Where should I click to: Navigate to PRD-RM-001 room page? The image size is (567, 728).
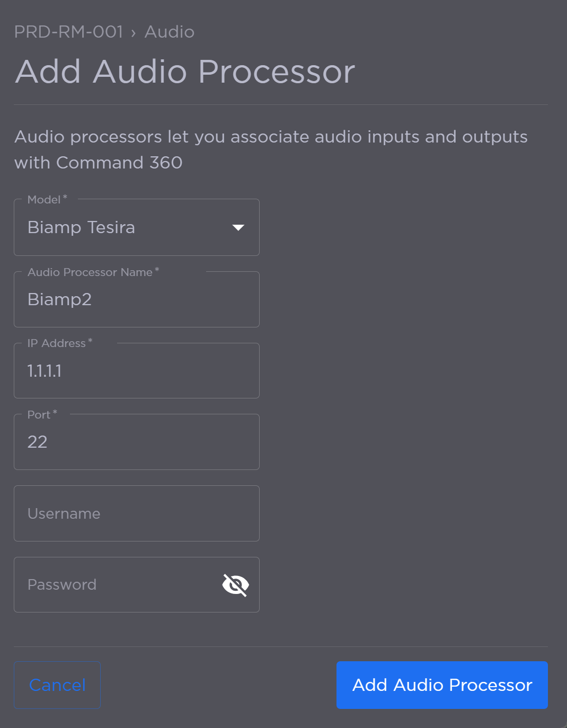click(x=69, y=32)
